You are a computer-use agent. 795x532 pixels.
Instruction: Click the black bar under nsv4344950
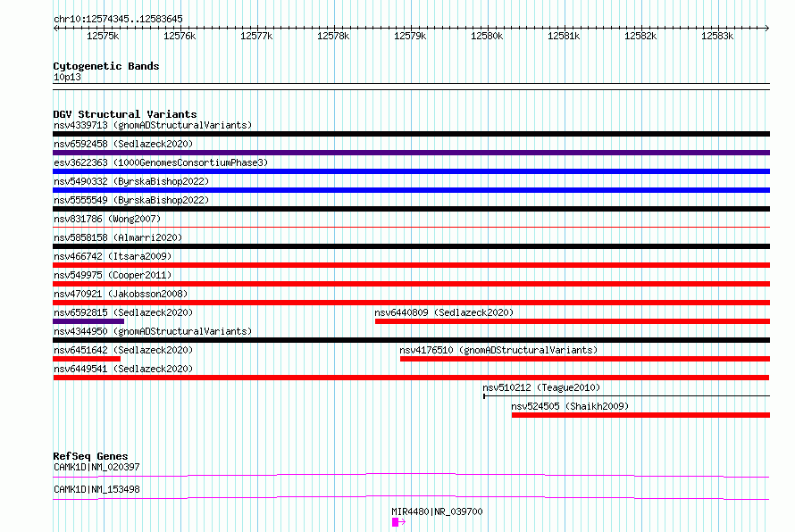411,340
